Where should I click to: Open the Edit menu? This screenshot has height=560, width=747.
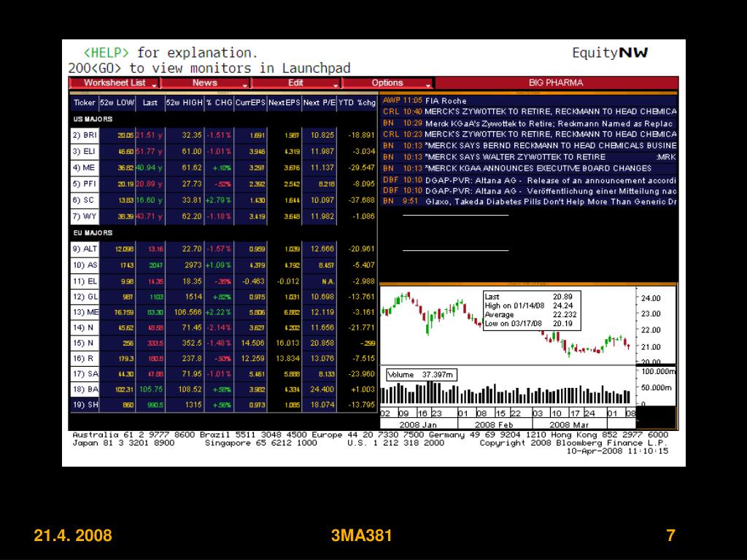coord(295,83)
